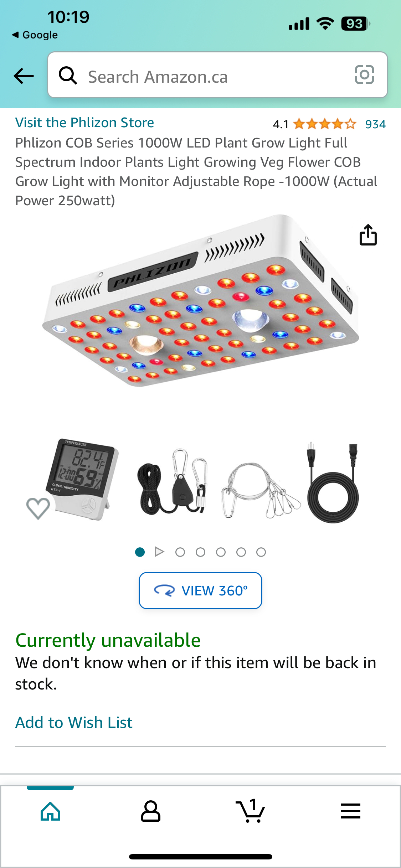Tap the share icon on product image
The image size is (401, 868).
click(x=368, y=235)
